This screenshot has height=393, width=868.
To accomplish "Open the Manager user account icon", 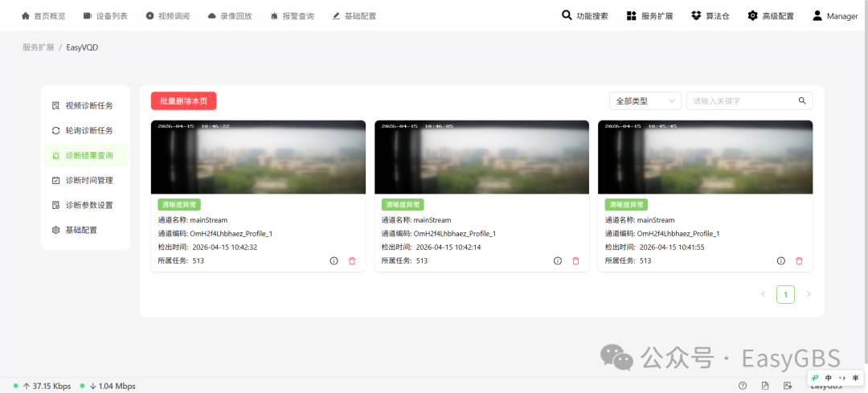I will coord(817,15).
